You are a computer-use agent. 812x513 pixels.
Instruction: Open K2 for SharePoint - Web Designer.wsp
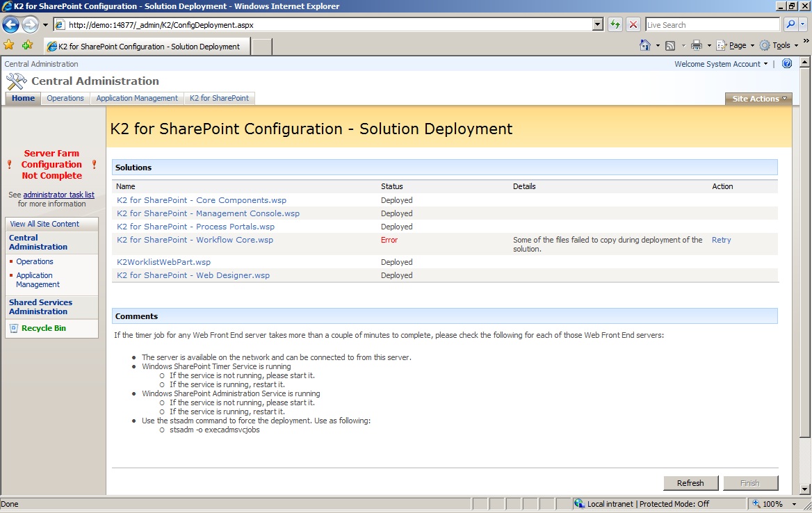pos(193,275)
